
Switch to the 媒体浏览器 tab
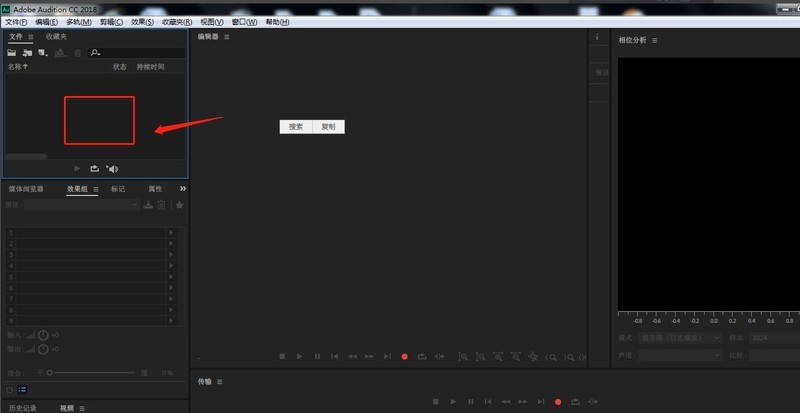(x=26, y=188)
